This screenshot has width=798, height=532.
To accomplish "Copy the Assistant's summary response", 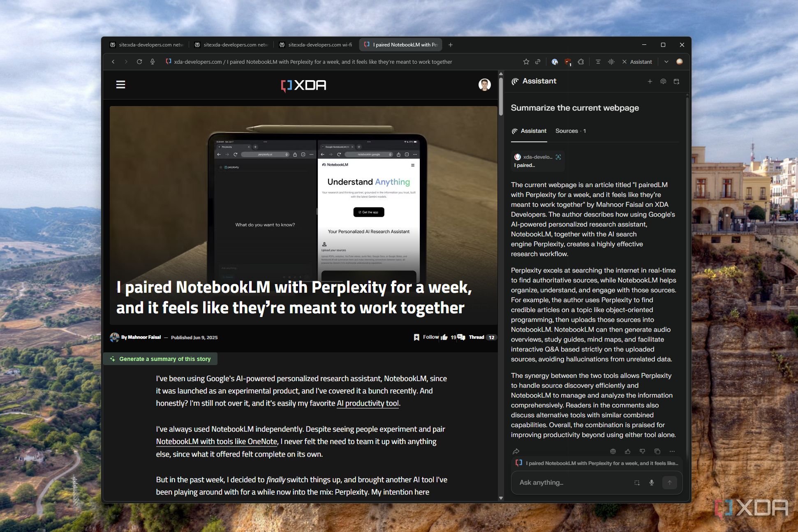I will tap(657, 451).
